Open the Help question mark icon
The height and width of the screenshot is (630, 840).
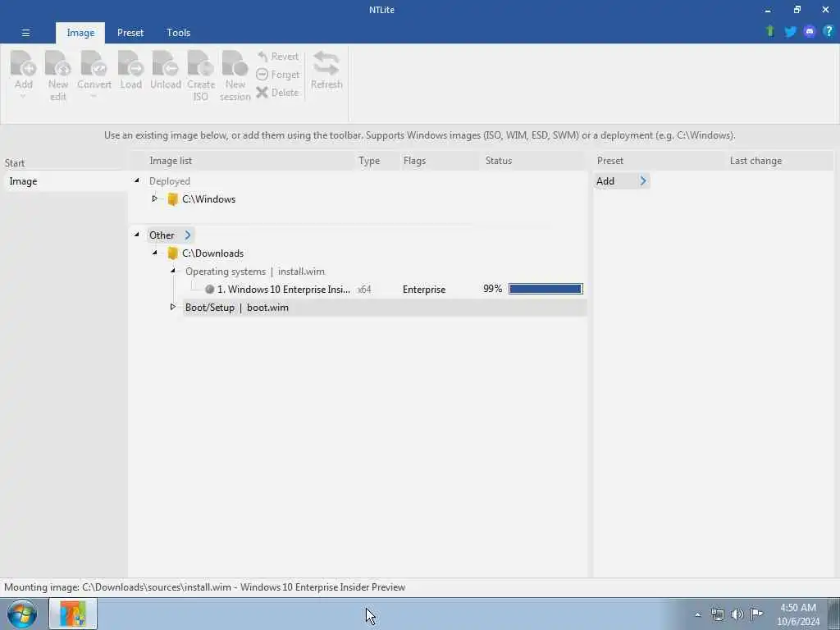click(829, 31)
